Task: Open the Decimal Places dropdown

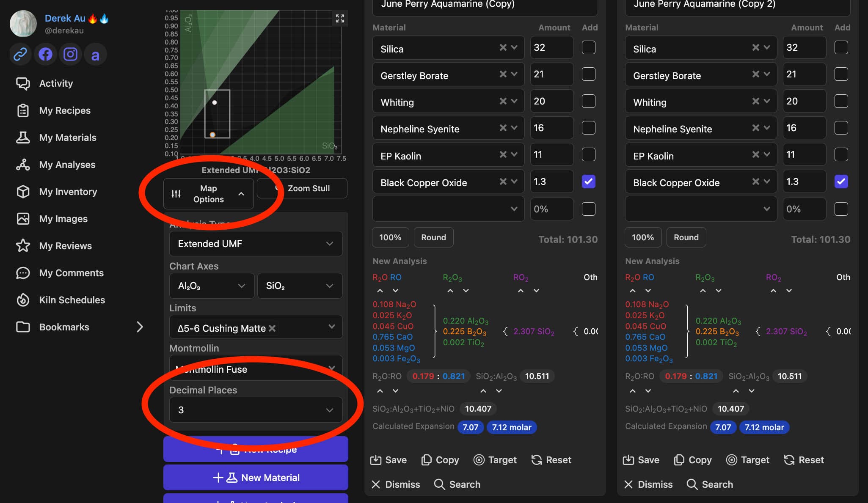Action: (x=256, y=410)
